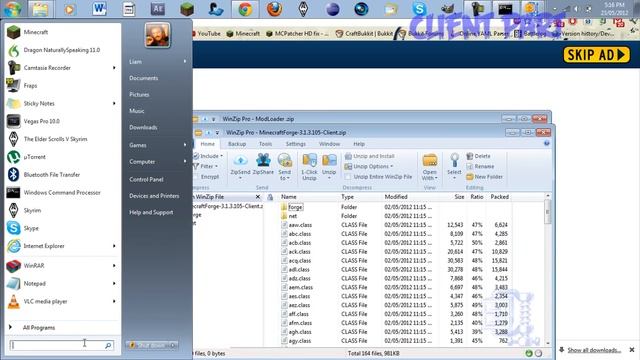Close the folder tree pane X

[258, 197]
